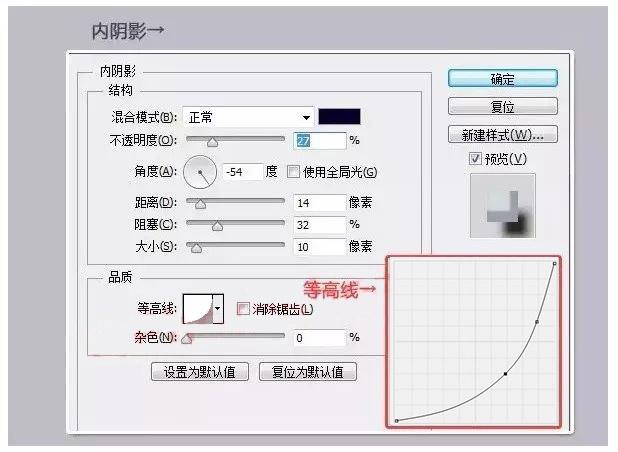The image size is (618, 452).
Task: Click Set as Default button
Action: [199, 372]
